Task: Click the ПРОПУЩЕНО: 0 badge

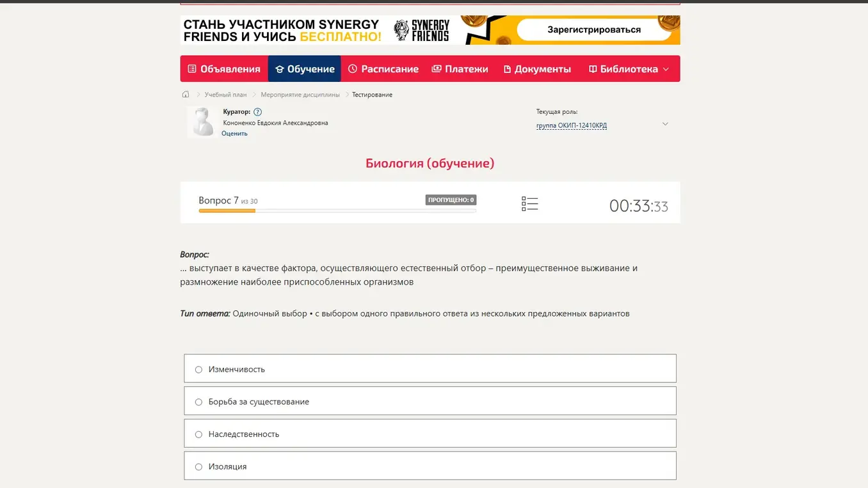Action: [x=451, y=200]
